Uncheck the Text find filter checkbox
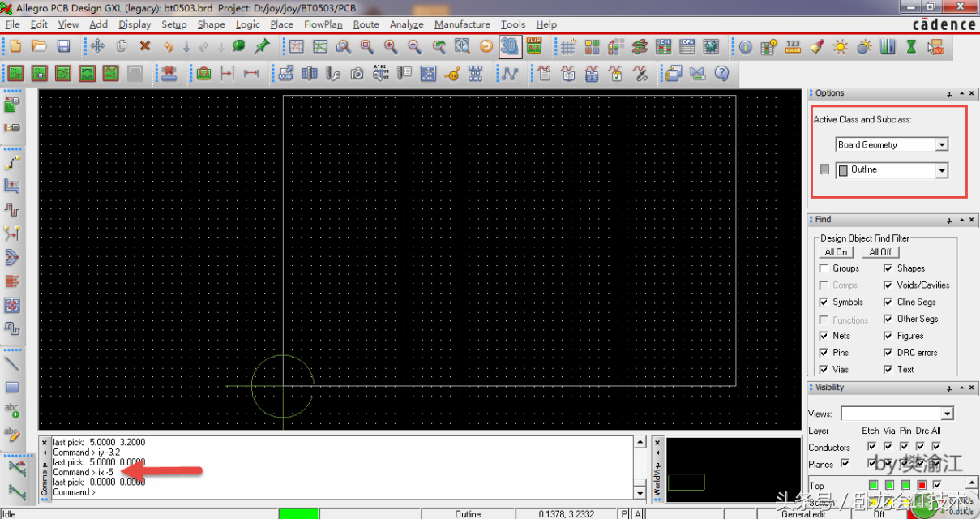980x519 pixels. pos(888,370)
